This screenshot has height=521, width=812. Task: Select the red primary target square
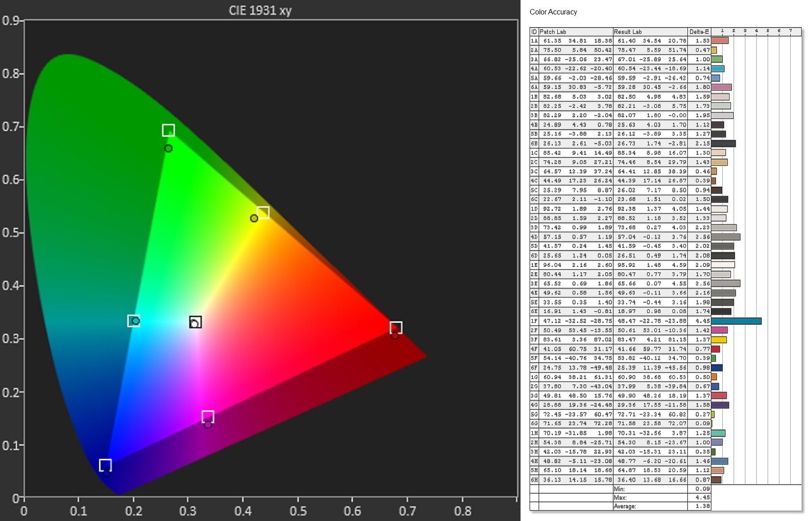[396, 327]
